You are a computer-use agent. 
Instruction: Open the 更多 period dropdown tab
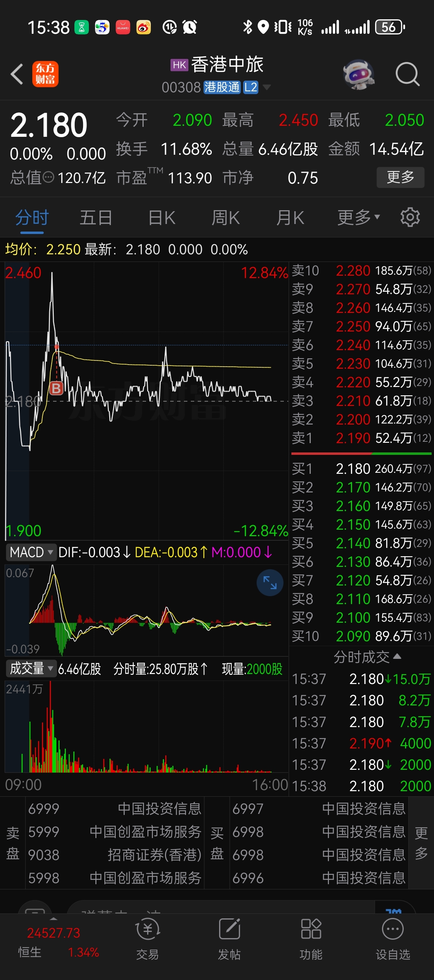coord(358,218)
